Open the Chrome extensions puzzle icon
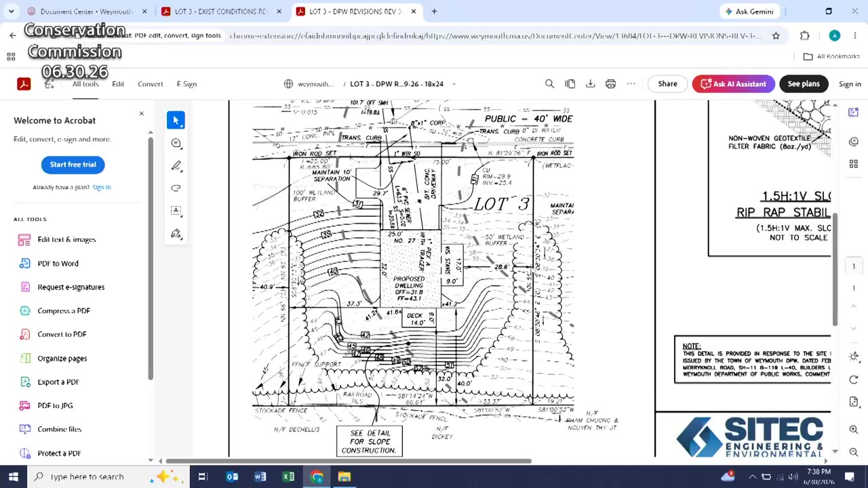Screen dimensions: 868x488 (805, 35)
